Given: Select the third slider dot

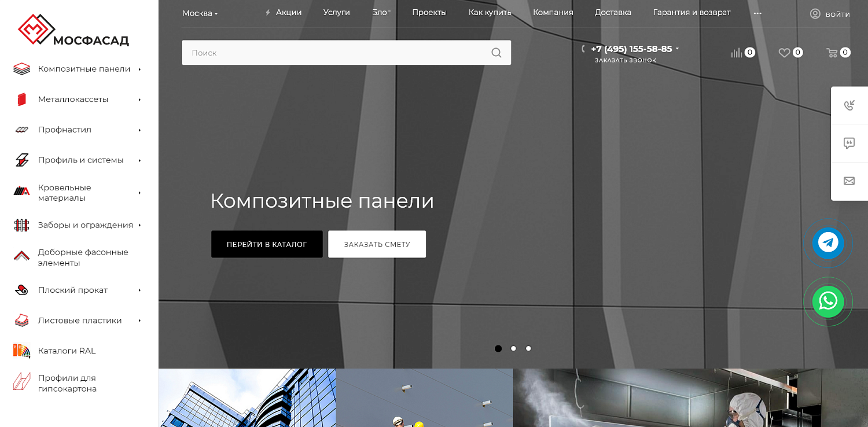Looking at the screenshot, I should click(528, 348).
